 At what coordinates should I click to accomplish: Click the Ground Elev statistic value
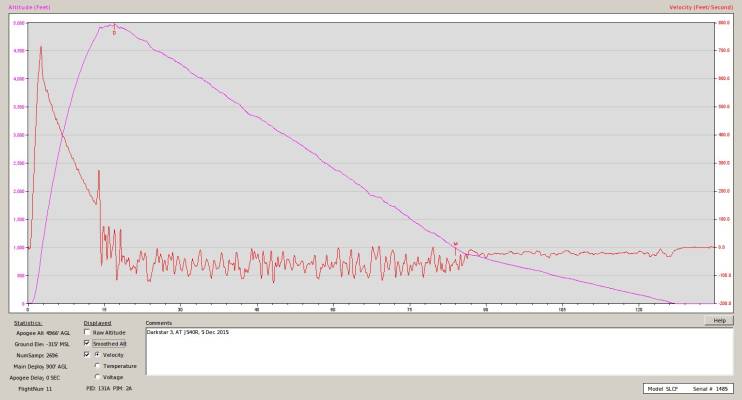point(59,343)
